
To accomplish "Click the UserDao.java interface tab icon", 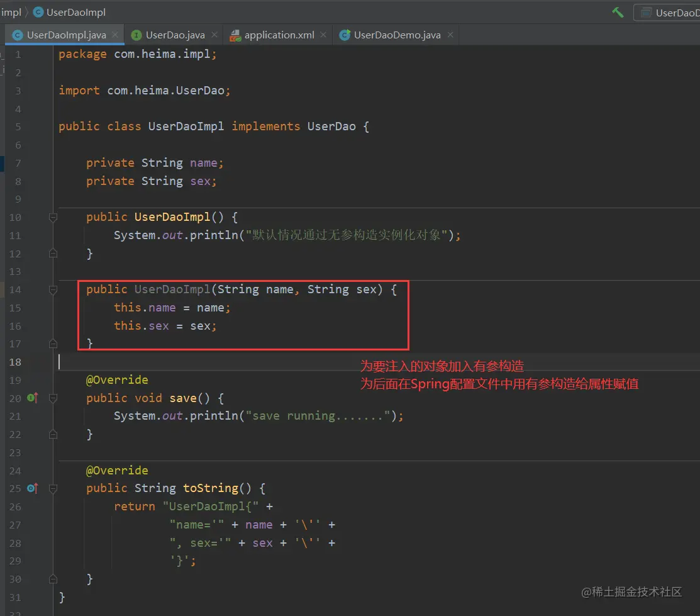I will pos(136,35).
